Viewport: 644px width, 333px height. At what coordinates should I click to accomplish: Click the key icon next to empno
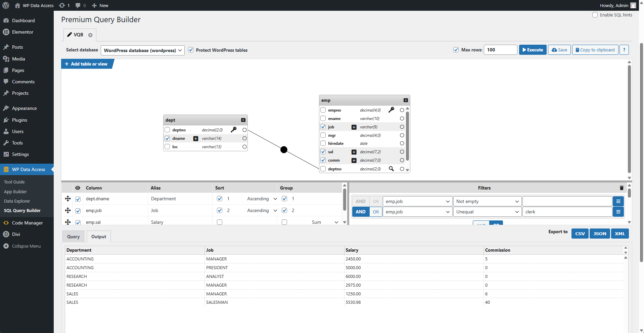391,110
